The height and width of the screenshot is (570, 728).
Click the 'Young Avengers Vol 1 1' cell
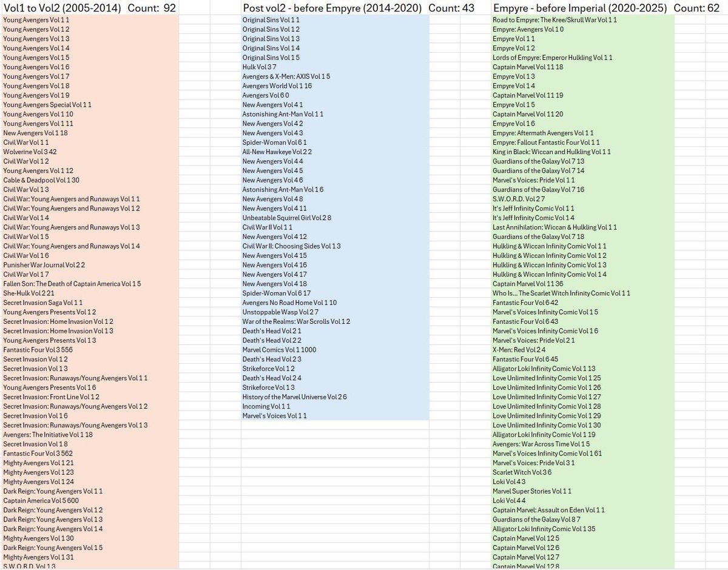point(36,20)
